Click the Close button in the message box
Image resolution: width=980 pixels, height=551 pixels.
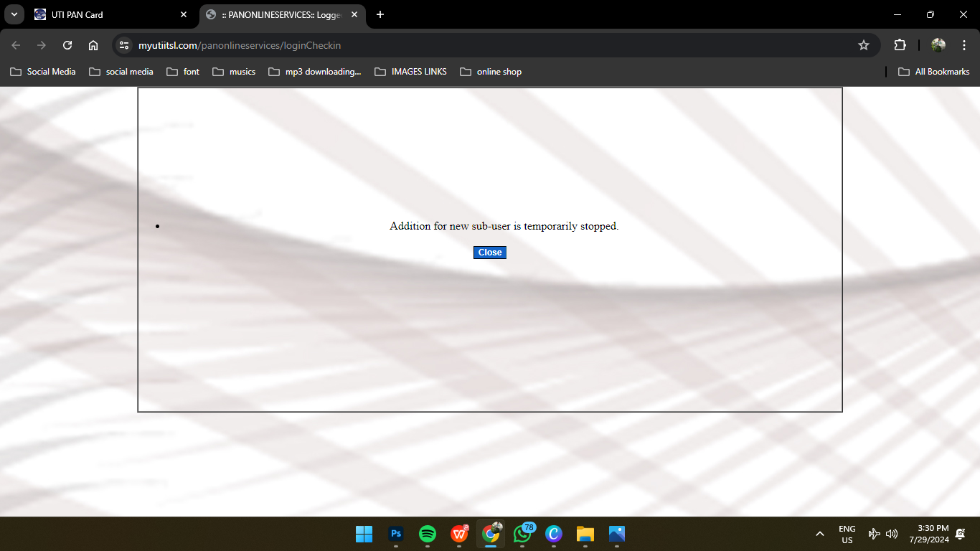(x=490, y=253)
